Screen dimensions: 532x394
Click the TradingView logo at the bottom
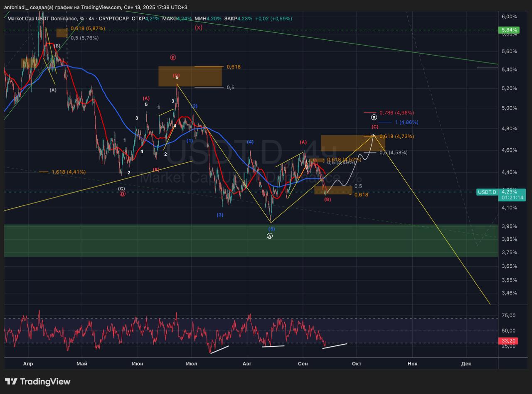(38, 382)
